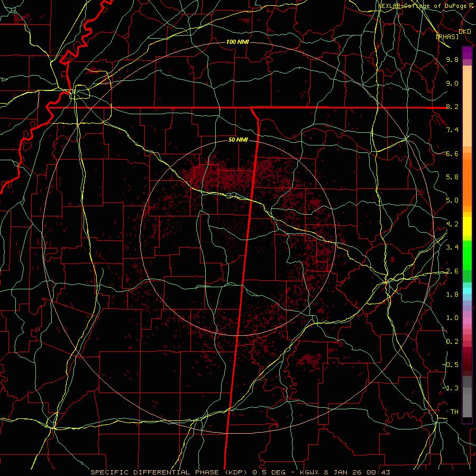Click the "DKD" label above the scale
The width and height of the screenshot is (476, 476).
(x=465, y=32)
